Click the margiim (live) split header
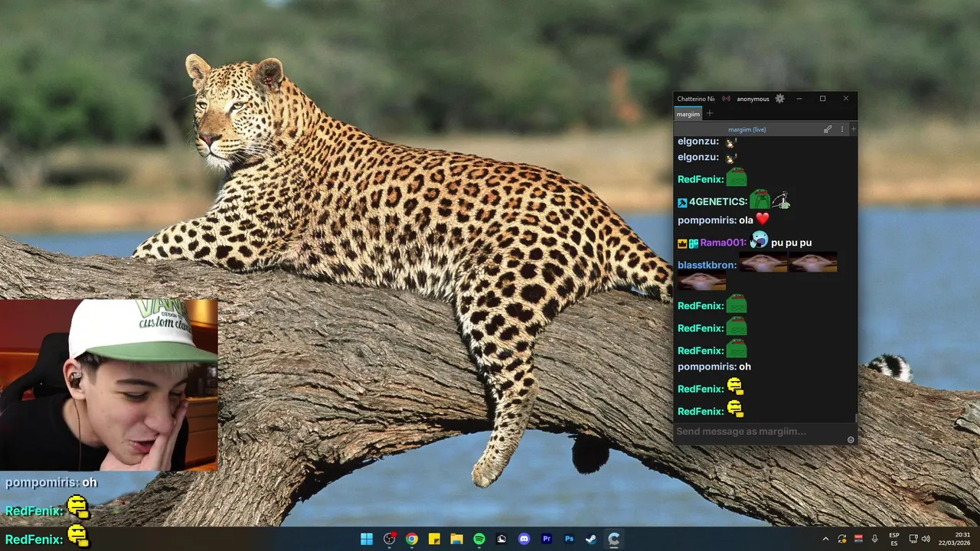 pyautogui.click(x=746, y=129)
